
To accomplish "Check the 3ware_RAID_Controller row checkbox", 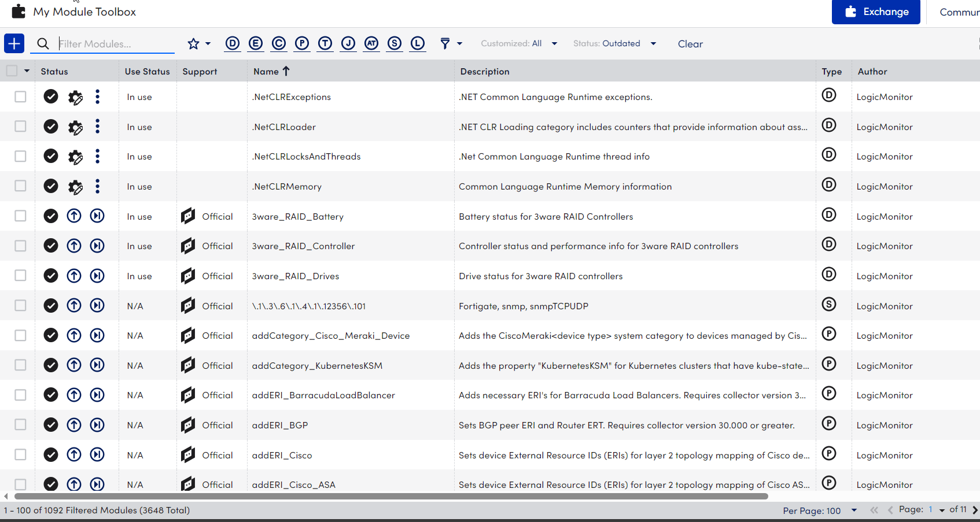I will click(20, 246).
